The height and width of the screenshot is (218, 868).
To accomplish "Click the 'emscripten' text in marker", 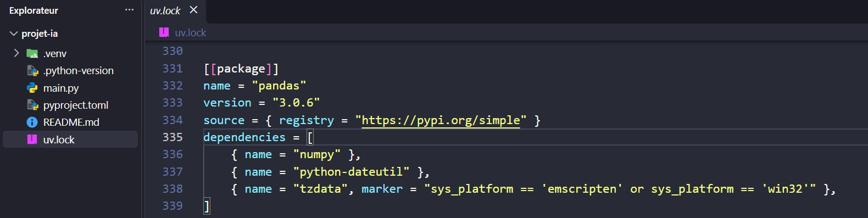I will pos(582,189).
